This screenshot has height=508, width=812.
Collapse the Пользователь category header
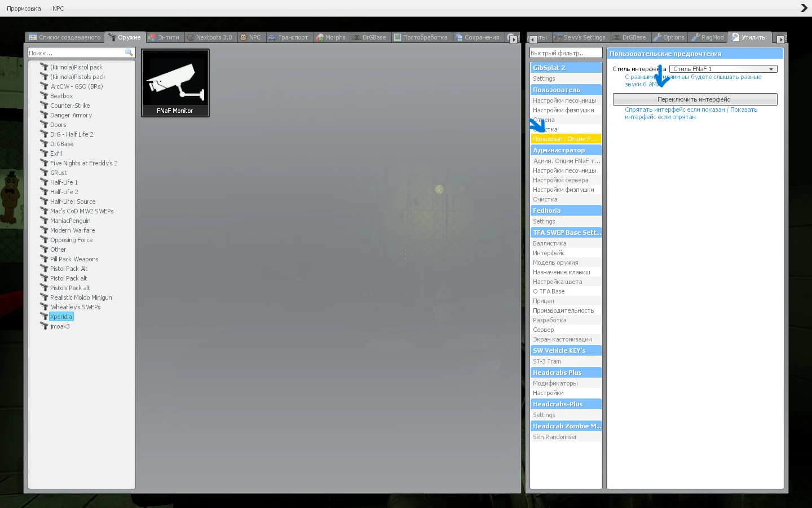tap(566, 90)
